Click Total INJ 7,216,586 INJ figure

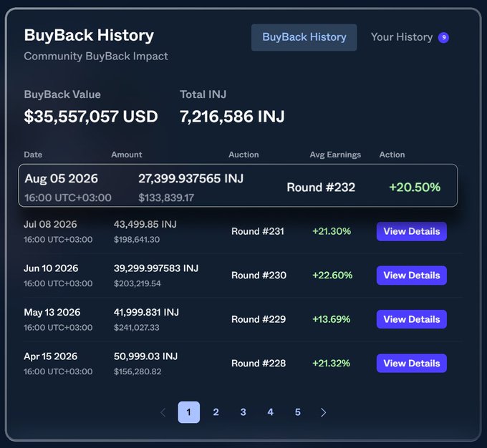click(232, 117)
